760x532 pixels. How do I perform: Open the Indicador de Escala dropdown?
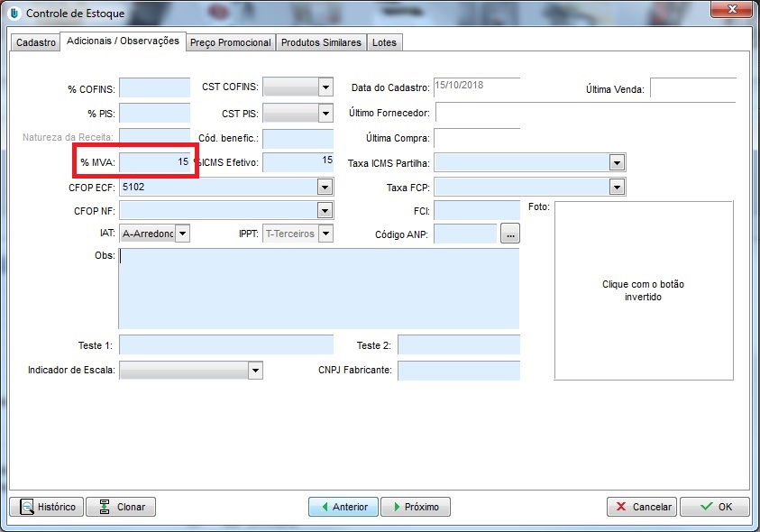pyautogui.click(x=255, y=371)
